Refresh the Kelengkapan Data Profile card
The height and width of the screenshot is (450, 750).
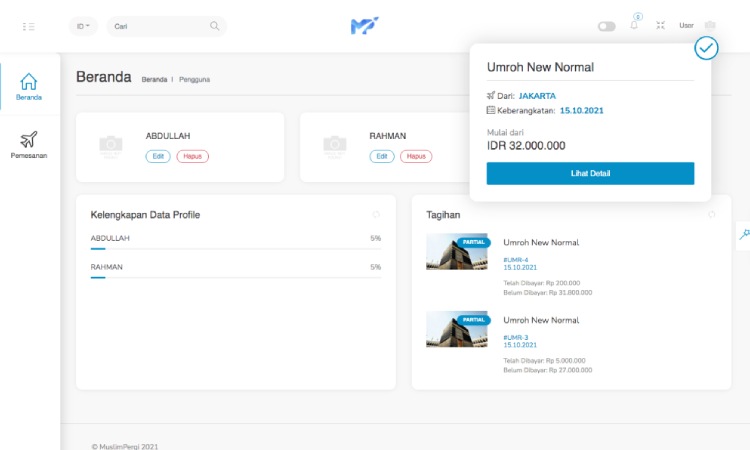click(376, 215)
